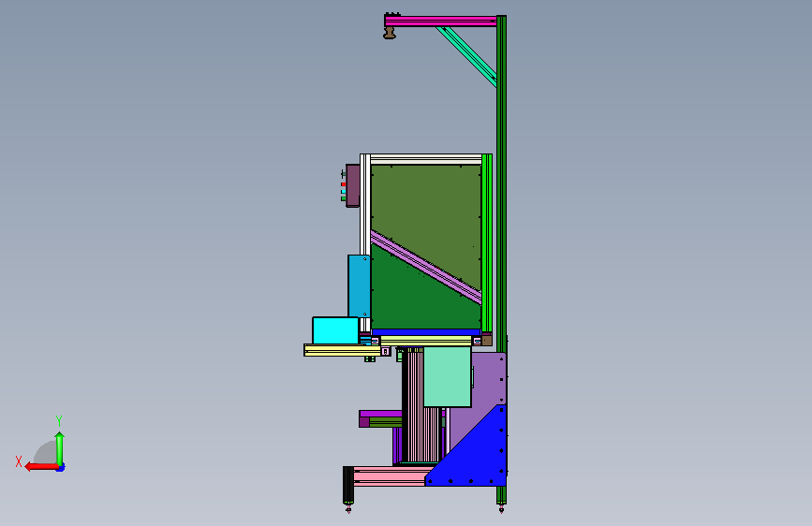Select the bright green vertical profile

(487, 243)
